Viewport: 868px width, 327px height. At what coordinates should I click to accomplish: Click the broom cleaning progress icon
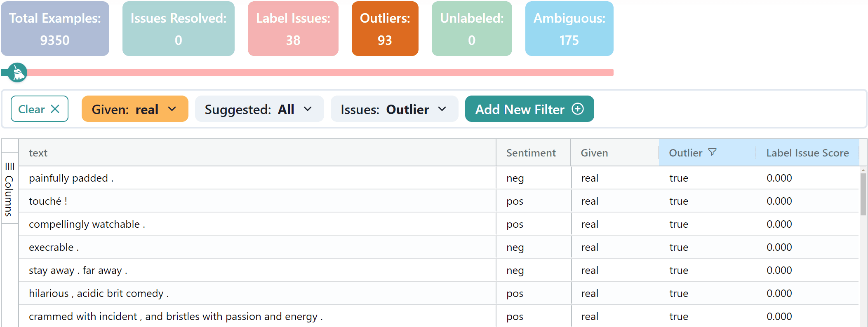point(17,73)
